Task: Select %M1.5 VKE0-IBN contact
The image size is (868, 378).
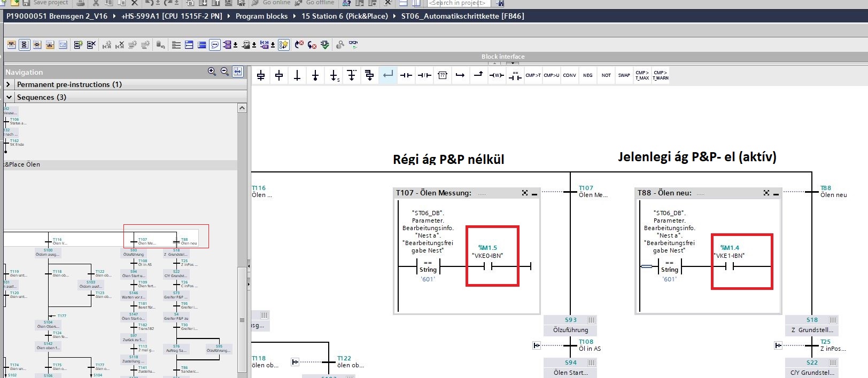Action: coord(487,265)
